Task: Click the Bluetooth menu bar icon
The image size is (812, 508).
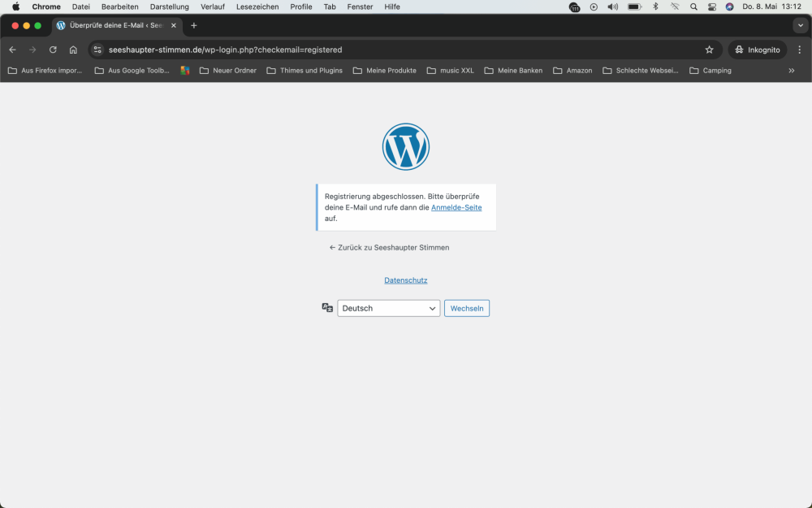Action: tap(655, 7)
